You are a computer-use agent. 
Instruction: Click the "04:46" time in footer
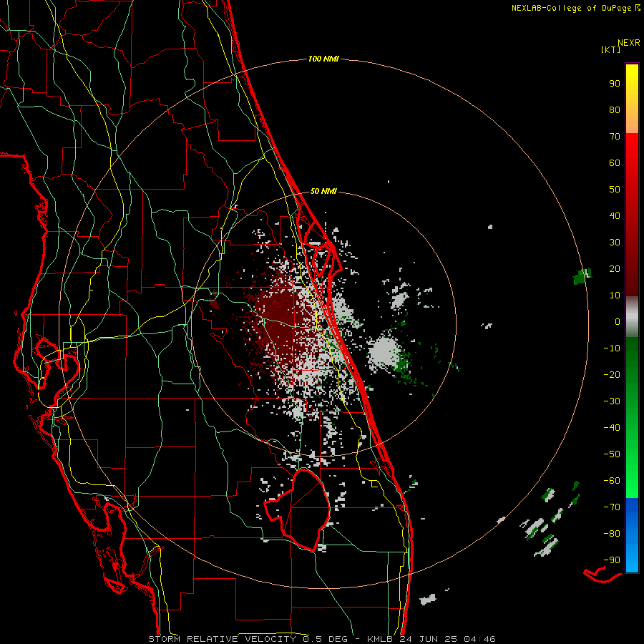pyautogui.click(x=479, y=639)
